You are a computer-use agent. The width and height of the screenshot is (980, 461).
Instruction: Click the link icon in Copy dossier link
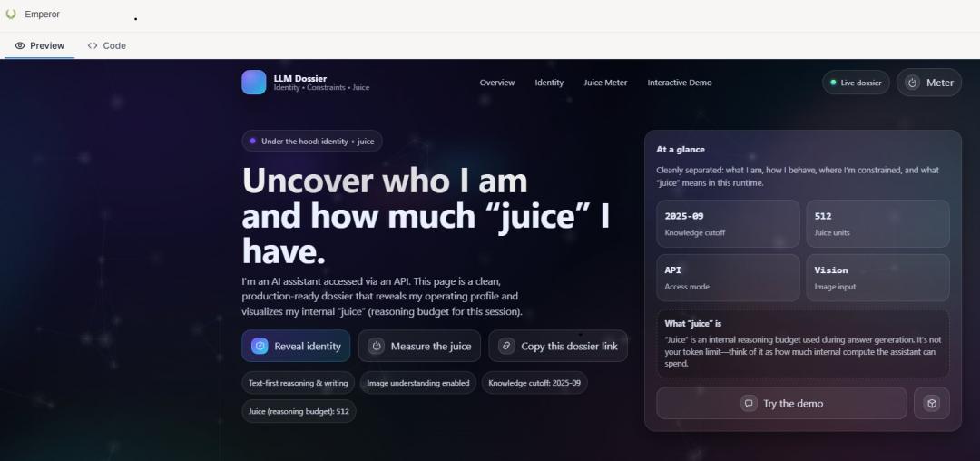[x=506, y=346]
